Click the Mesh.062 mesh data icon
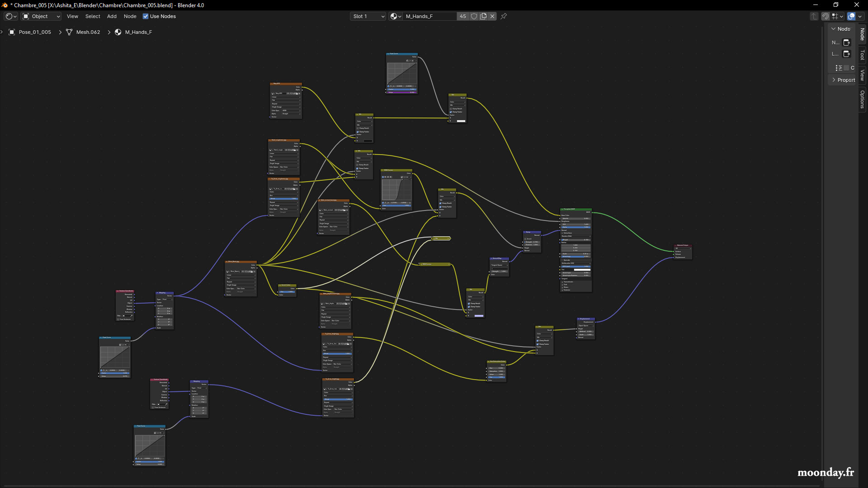 (x=69, y=32)
